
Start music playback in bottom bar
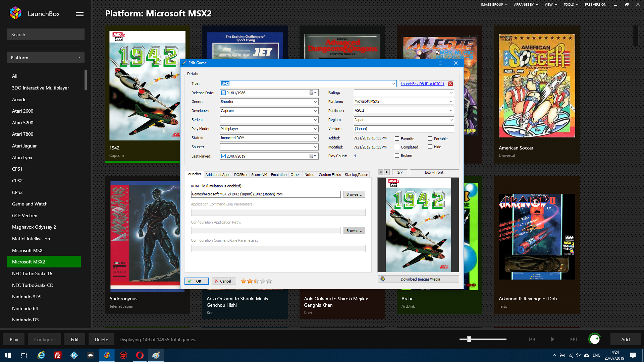552,339
